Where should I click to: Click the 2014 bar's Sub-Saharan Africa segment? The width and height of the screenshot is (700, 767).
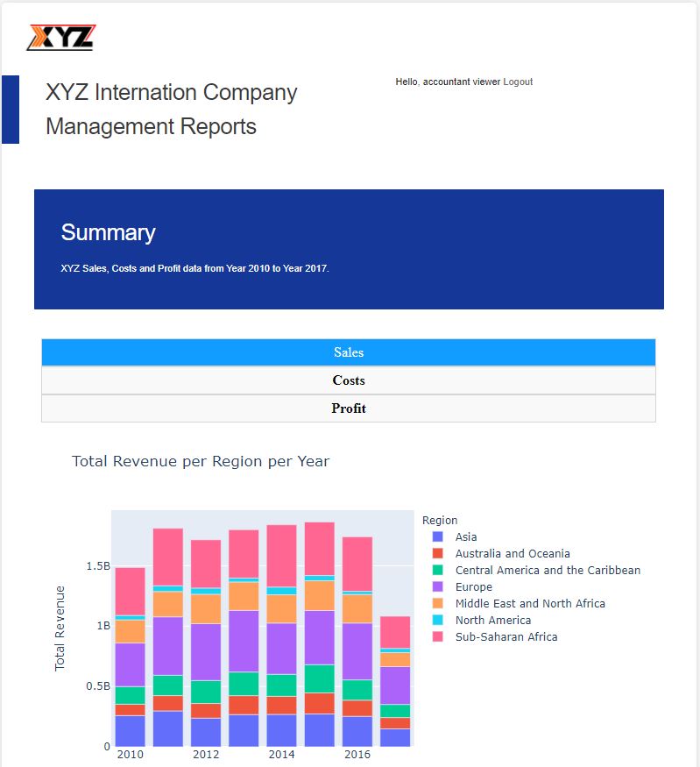[281, 555]
